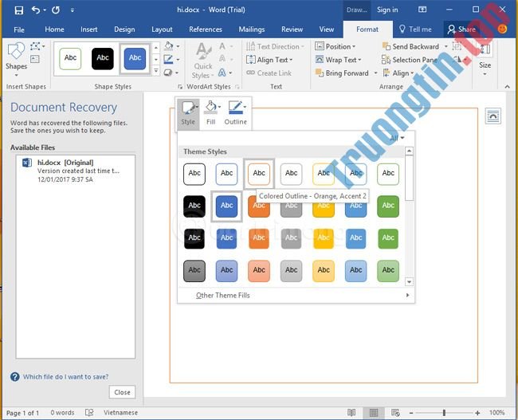This screenshot has height=420, width=518.
Task: Switch to the Insert tab
Action: tap(89, 29)
